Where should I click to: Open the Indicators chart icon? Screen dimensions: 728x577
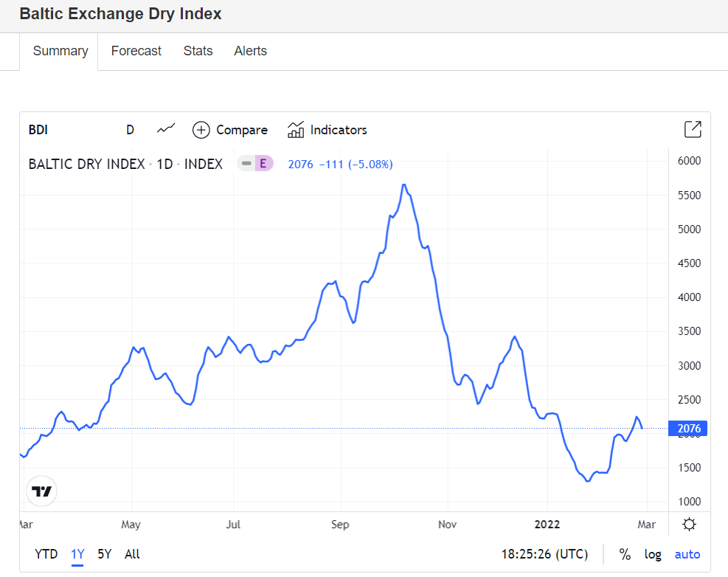point(296,130)
